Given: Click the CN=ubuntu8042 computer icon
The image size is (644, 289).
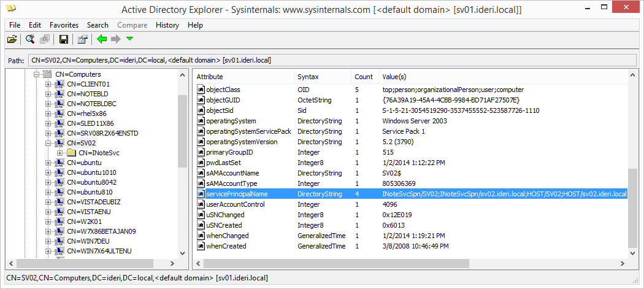Looking at the screenshot, I should coord(59,182).
